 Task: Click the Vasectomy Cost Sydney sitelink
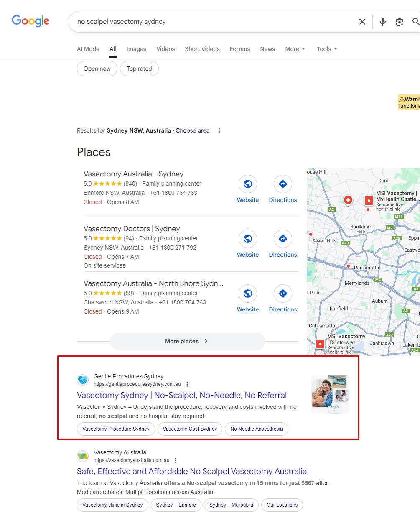click(190, 429)
